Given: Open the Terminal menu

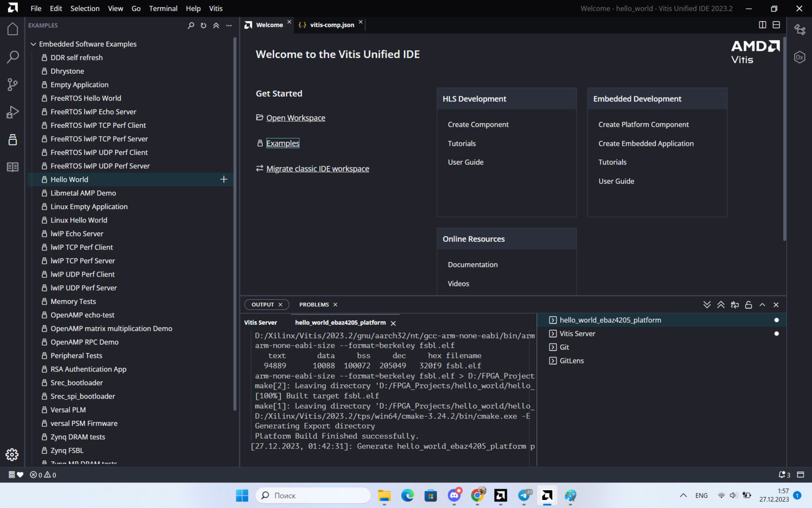Looking at the screenshot, I should (163, 9).
